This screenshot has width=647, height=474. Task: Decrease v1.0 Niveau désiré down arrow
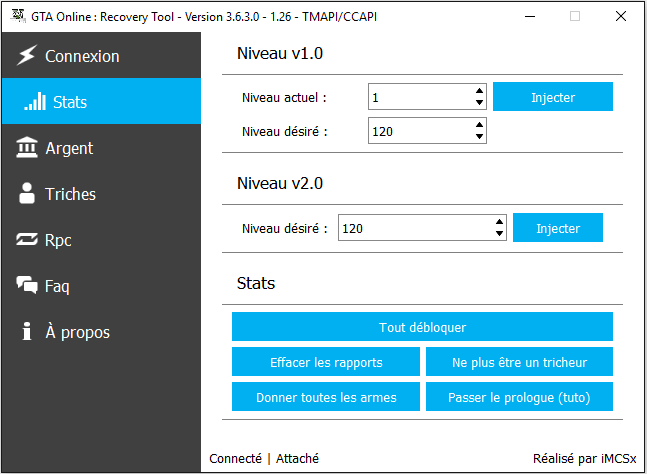479,137
